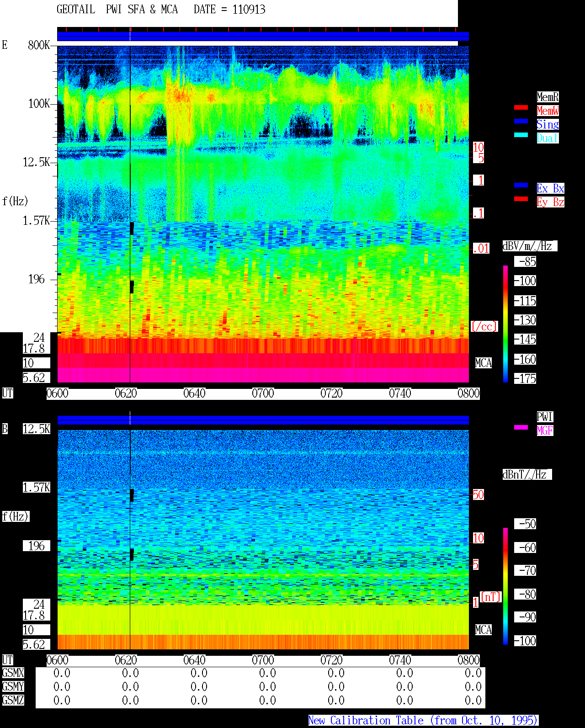Click the blue mode bar above E panel
Image resolution: width=585 pixels, height=728 pixels.
[263, 36]
